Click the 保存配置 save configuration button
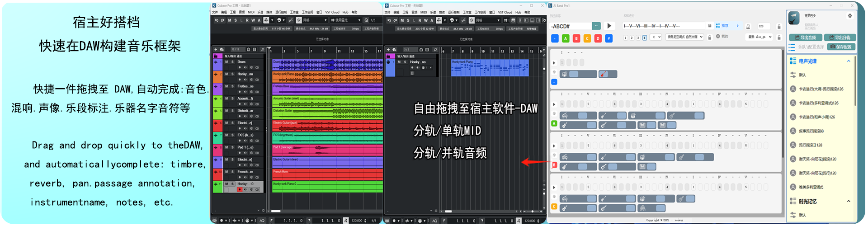Screen dimensions: 868x226 tap(841, 47)
